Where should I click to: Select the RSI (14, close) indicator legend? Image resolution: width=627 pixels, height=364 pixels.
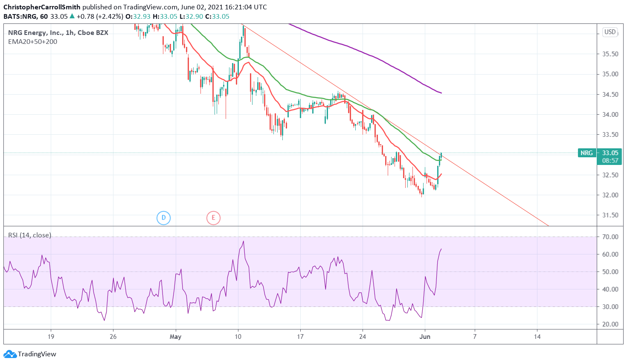tap(29, 235)
